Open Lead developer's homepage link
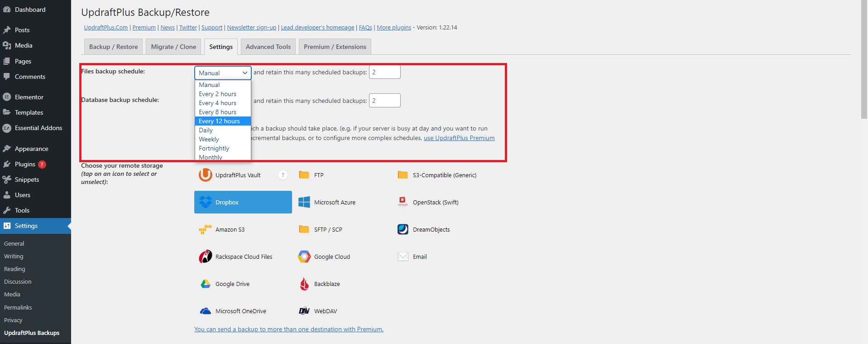The width and height of the screenshot is (868, 344). pyautogui.click(x=317, y=28)
